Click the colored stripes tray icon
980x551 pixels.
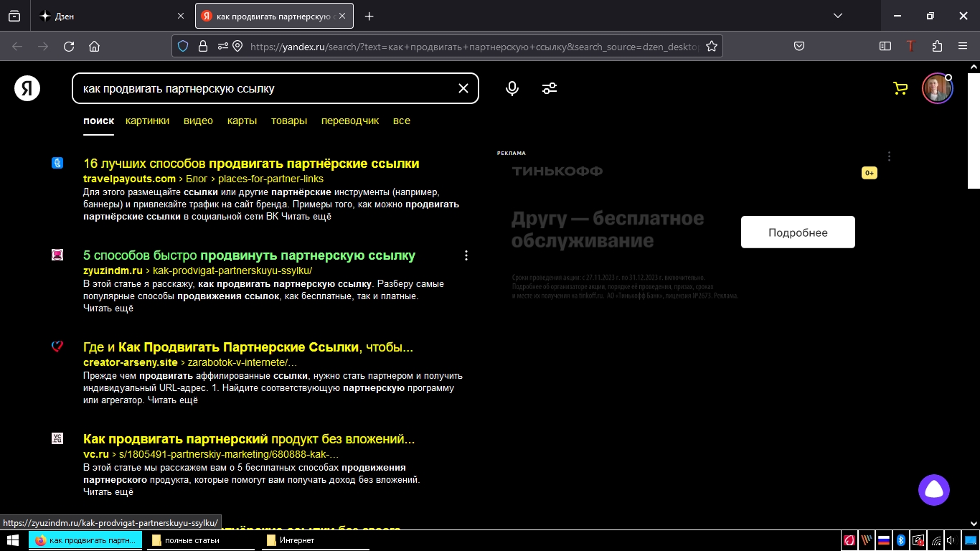(x=867, y=540)
